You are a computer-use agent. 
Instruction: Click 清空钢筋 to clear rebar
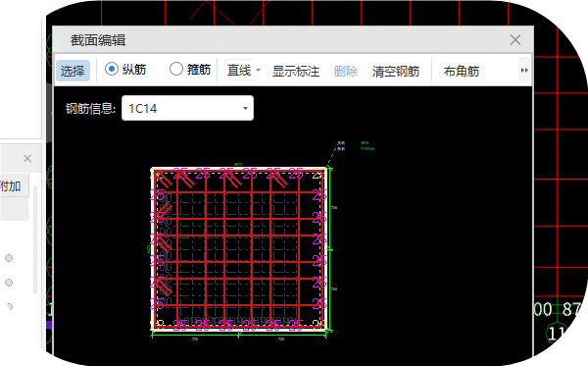coord(396,71)
